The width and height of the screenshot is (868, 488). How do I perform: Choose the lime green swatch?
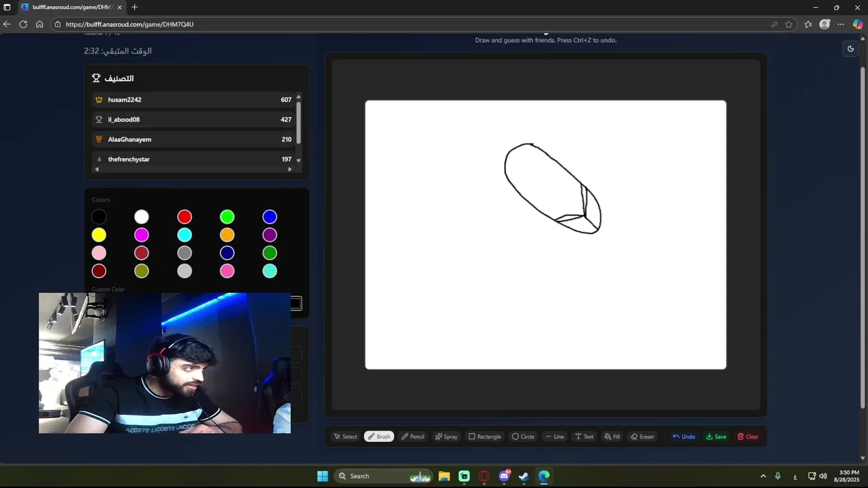227,217
